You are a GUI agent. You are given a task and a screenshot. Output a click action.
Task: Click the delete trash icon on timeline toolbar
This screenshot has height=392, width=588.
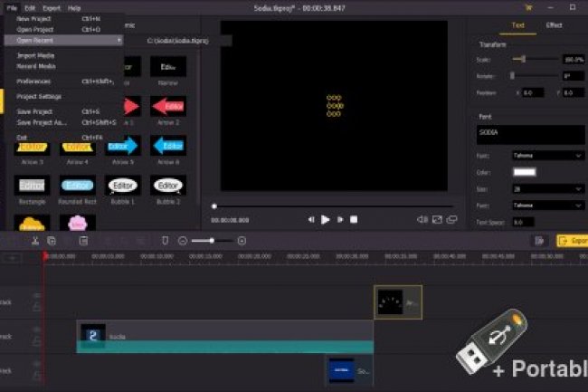pos(83,241)
